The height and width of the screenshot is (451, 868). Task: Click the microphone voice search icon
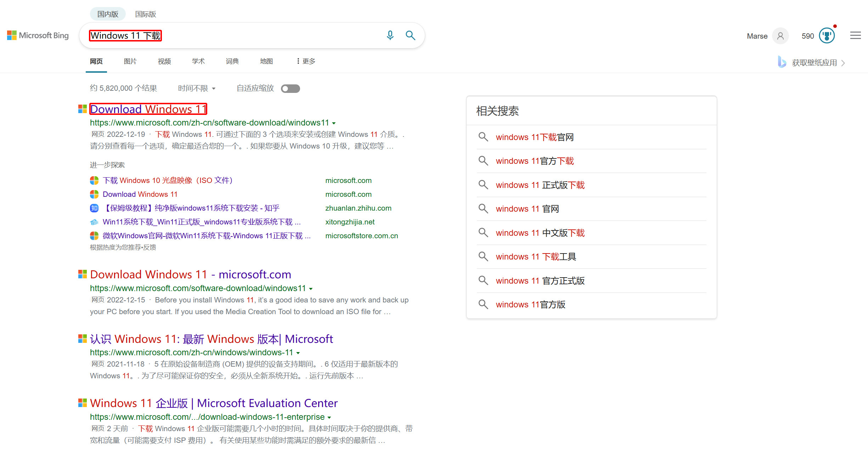(x=390, y=35)
